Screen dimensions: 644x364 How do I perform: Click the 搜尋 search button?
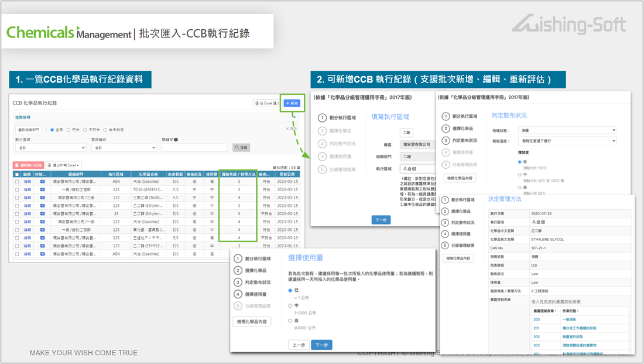point(241,147)
